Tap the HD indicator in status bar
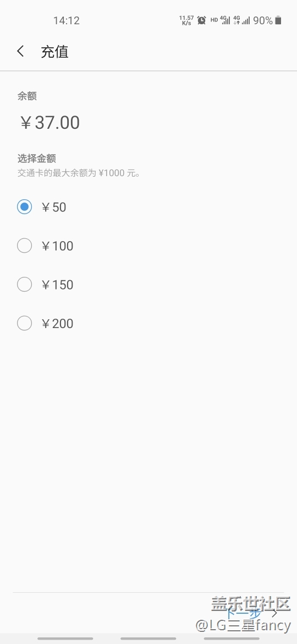 214,20
